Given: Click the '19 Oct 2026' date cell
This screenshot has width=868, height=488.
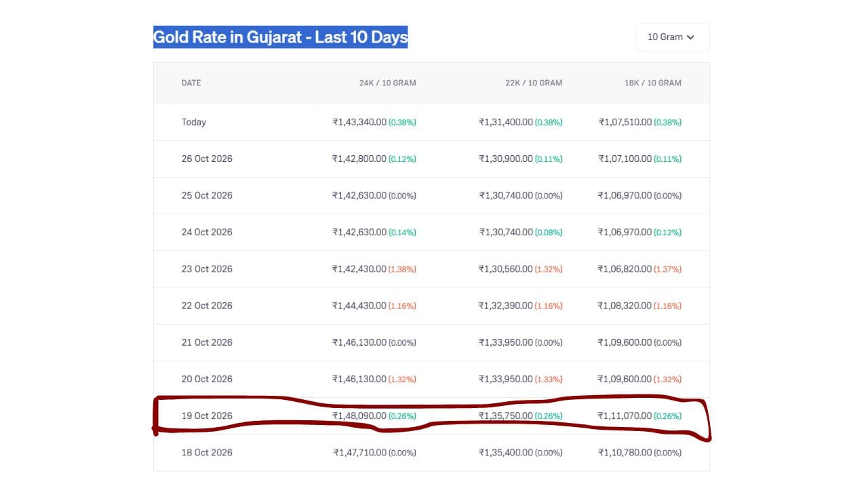Looking at the screenshot, I should [207, 415].
